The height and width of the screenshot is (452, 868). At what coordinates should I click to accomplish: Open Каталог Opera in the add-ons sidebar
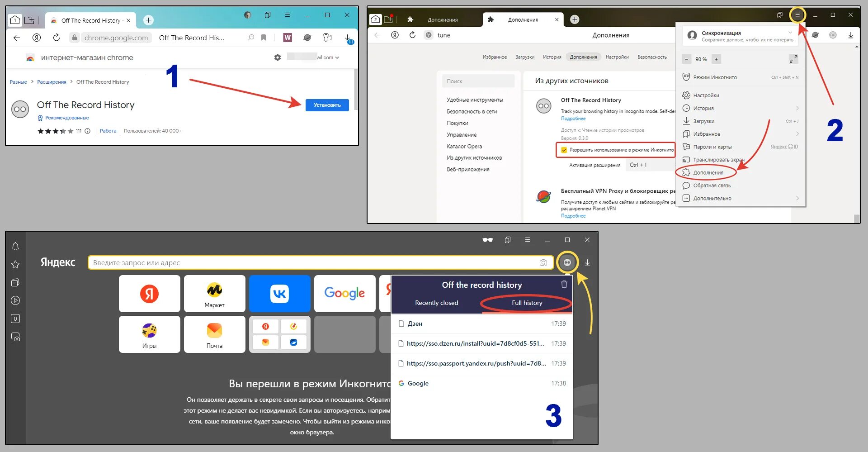(x=464, y=146)
